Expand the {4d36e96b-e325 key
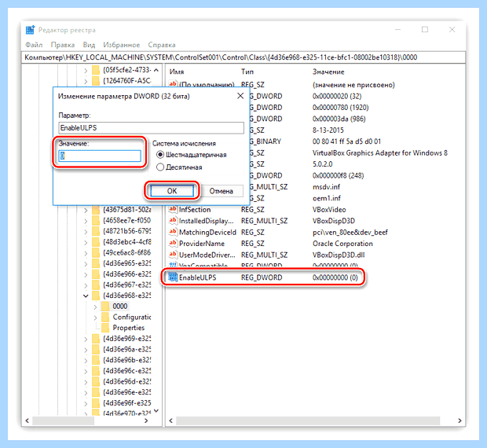 pyautogui.click(x=86, y=361)
